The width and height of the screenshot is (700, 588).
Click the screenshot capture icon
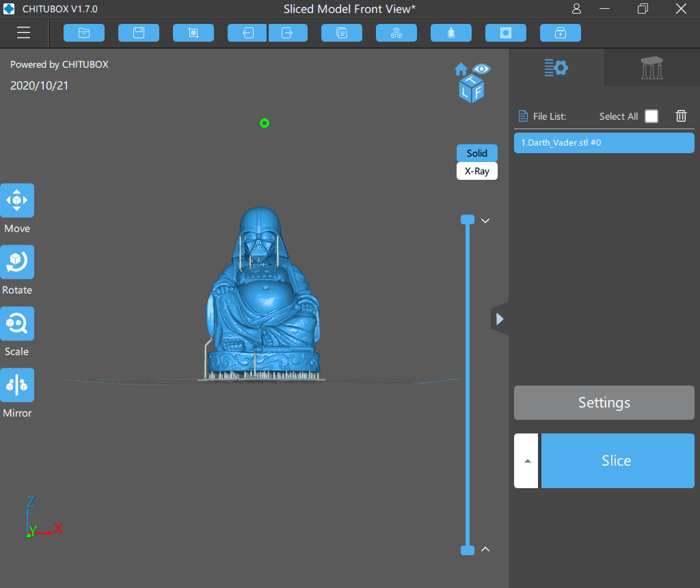[193, 33]
